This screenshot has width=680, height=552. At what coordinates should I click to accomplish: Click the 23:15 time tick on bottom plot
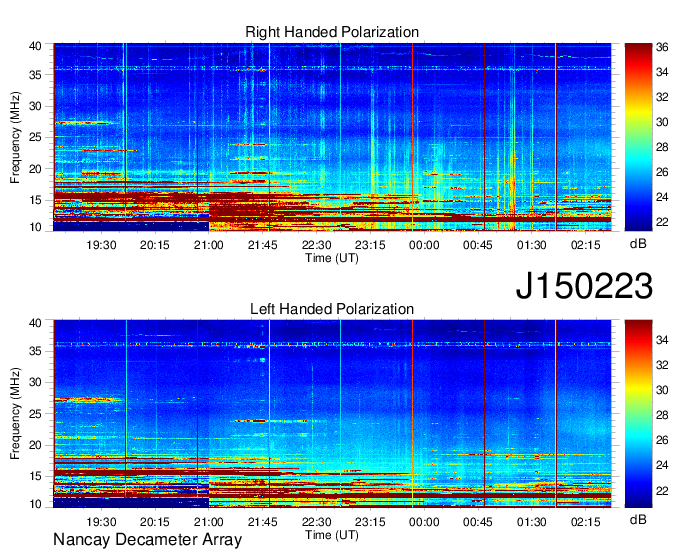click(370, 522)
